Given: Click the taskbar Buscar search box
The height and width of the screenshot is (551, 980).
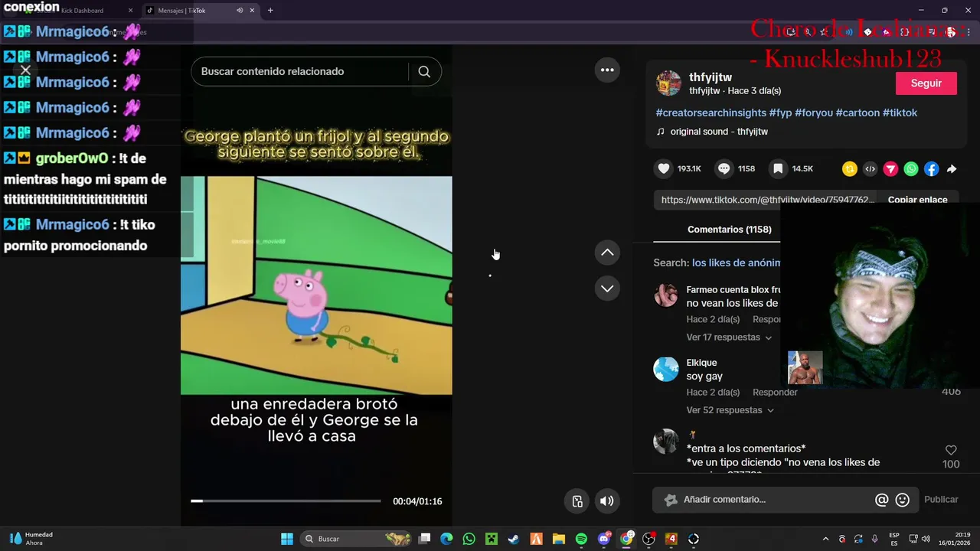Looking at the screenshot, I should coord(357,539).
